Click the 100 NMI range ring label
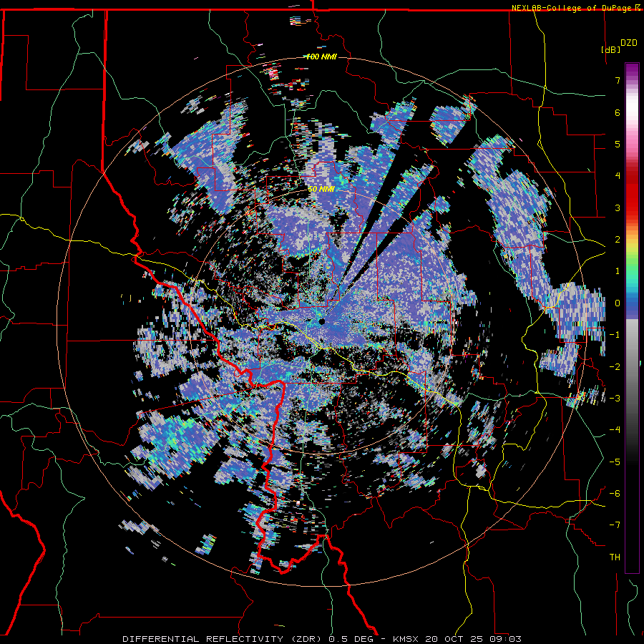Viewport: 644px width, 644px height. coord(321,57)
